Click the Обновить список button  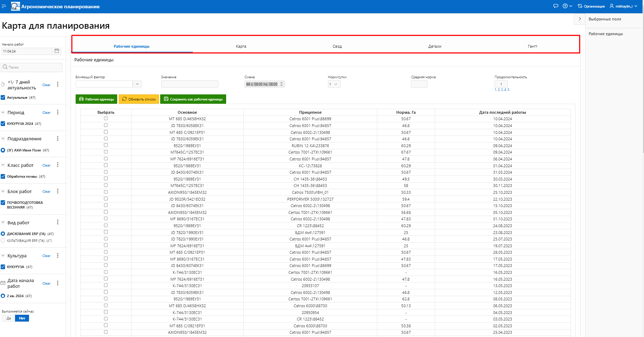(139, 99)
